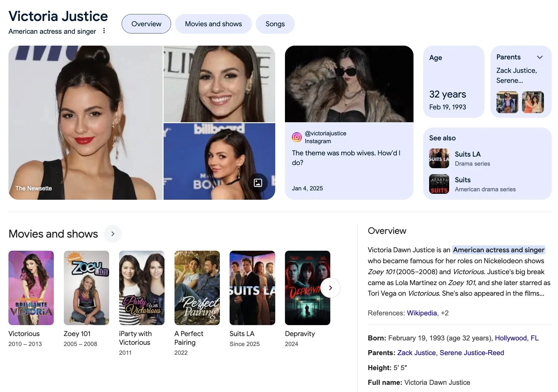
Task: Select the Overview tab
Action: click(x=146, y=24)
